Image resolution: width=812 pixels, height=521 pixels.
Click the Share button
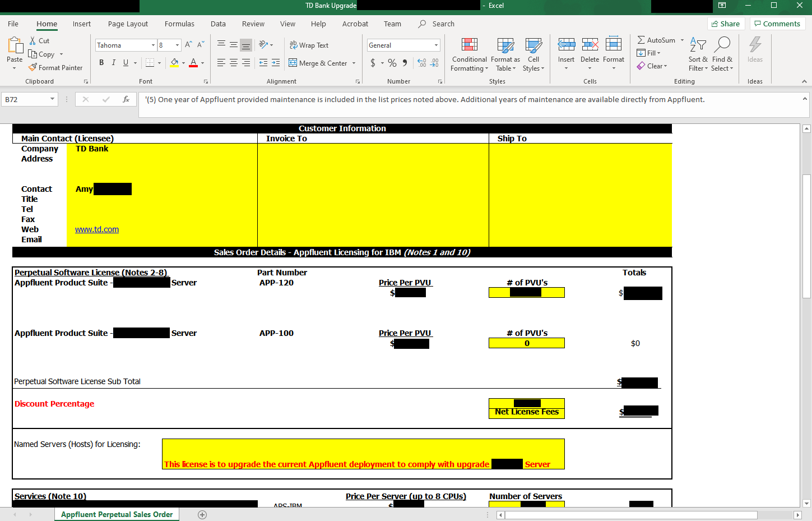coord(726,24)
